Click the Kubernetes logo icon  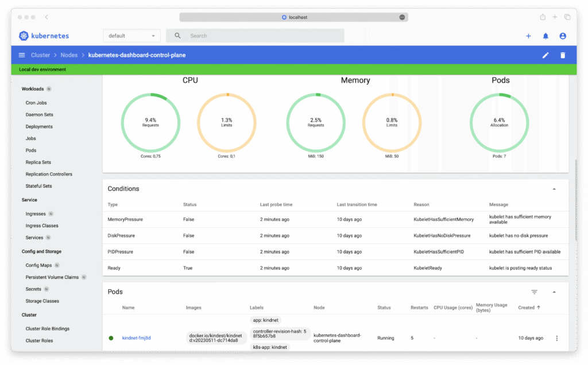pyautogui.click(x=24, y=36)
